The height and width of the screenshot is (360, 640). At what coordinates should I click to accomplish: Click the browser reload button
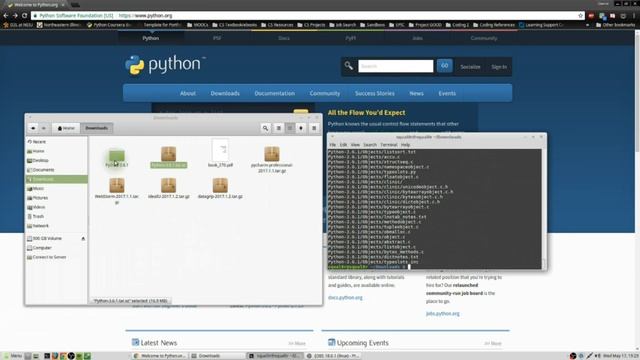click(x=24, y=16)
